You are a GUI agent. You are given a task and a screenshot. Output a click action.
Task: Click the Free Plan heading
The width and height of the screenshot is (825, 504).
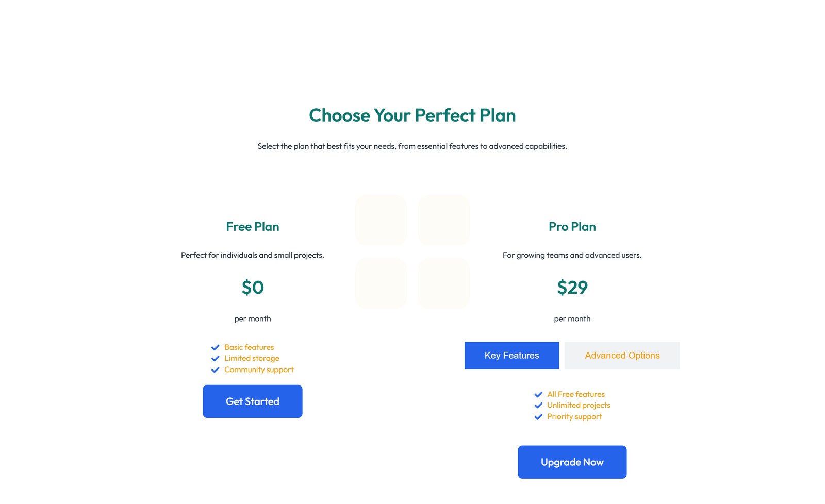click(x=252, y=226)
